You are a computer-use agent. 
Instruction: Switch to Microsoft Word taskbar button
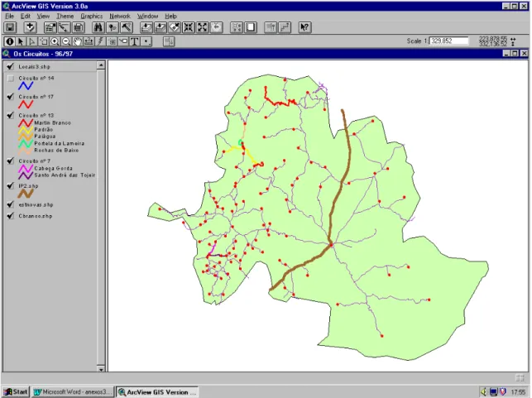pyautogui.click(x=73, y=392)
